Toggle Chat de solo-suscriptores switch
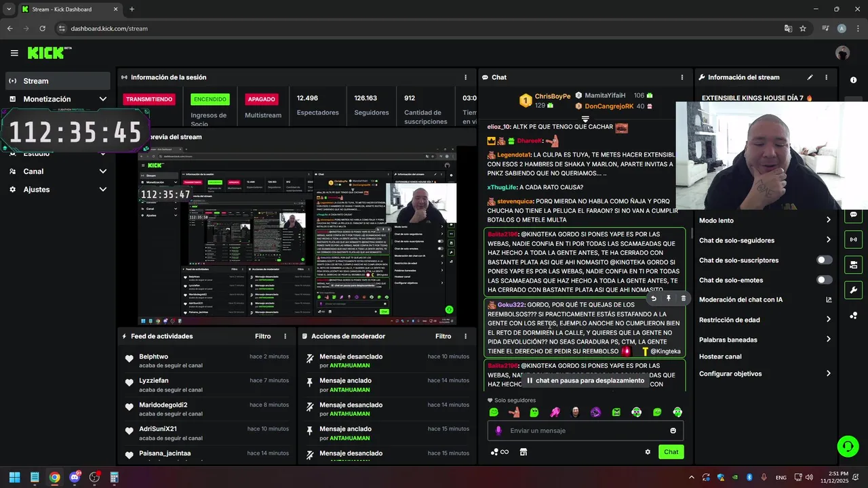 tap(824, 260)
